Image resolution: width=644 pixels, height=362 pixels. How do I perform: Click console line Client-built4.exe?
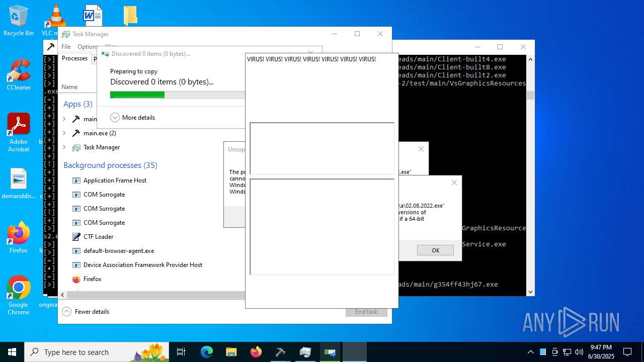coord(452,59)
